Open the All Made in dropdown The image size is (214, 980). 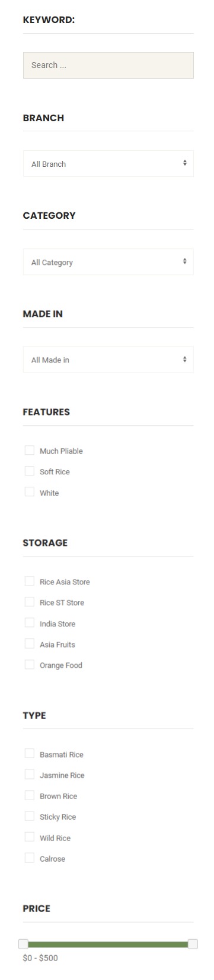108,360
